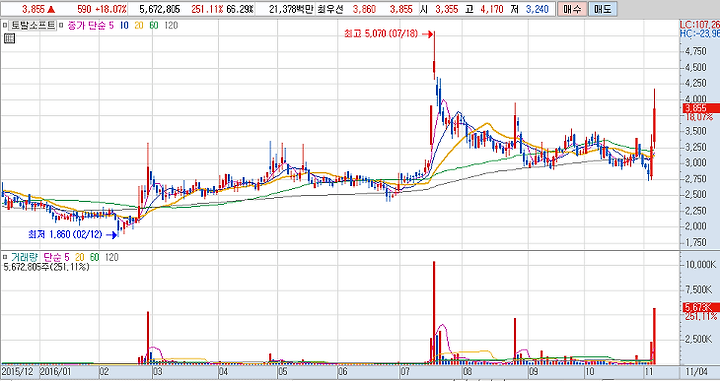Open the data table grid icon
720x381 pixels.
[9, 39]
